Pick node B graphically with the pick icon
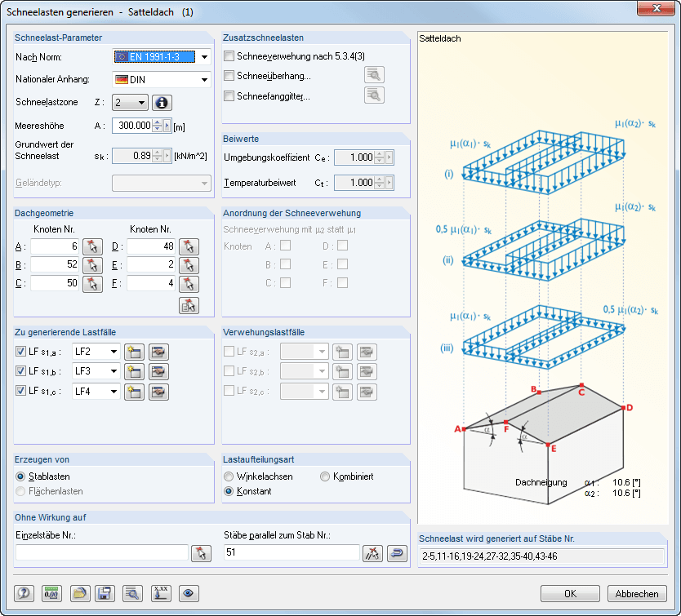 pos(92,265)
